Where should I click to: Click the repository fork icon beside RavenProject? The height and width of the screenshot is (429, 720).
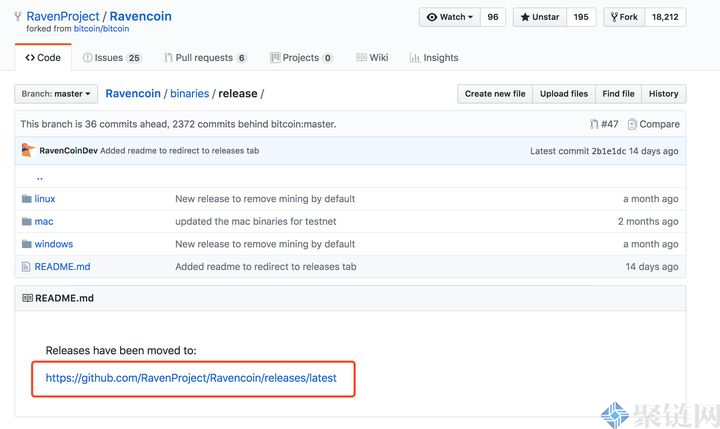(x=18, y=17)
